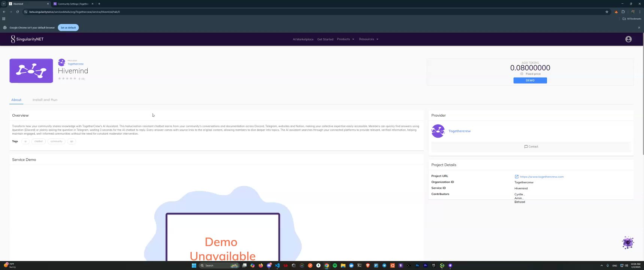644x270 pixels.
Task: Open the tab search dropdown arrow
Action: coord(3,4)
